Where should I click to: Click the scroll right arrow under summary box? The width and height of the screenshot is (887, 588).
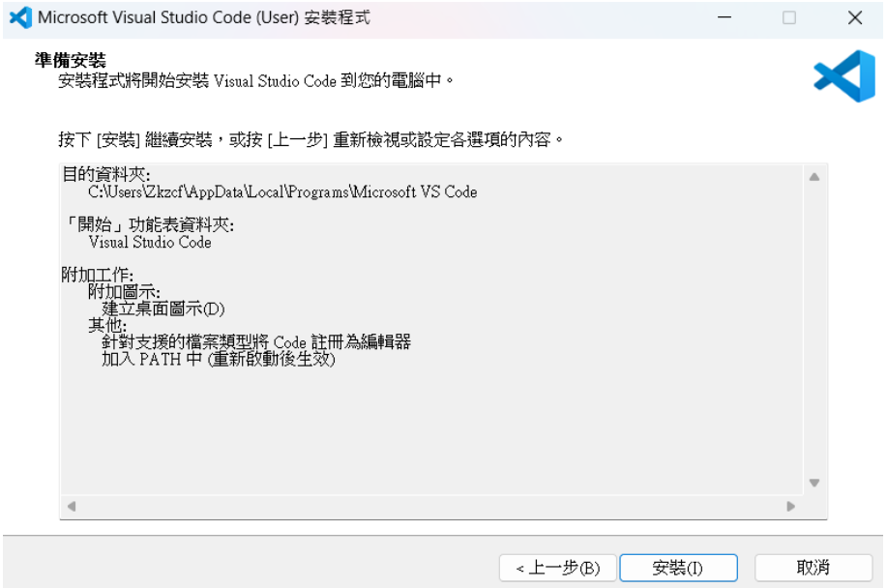tap(791, 506)
